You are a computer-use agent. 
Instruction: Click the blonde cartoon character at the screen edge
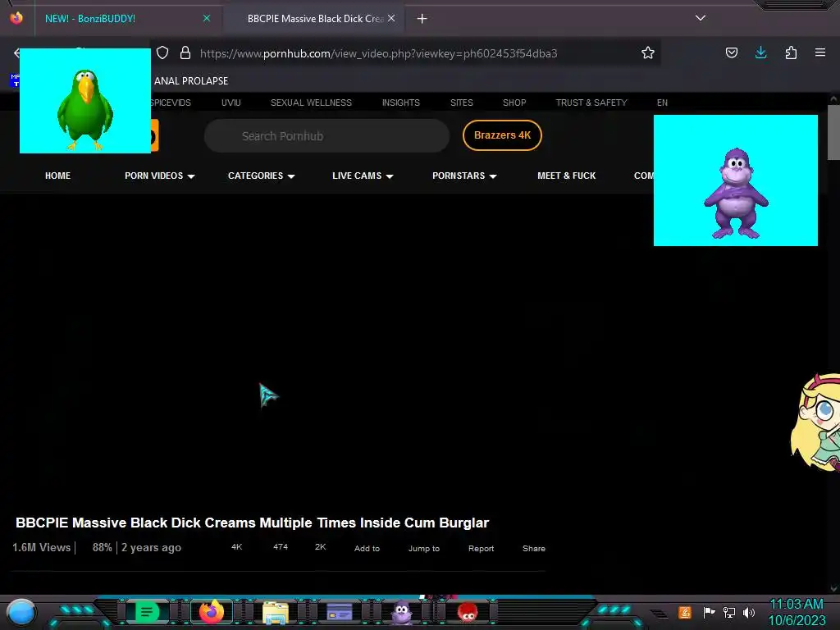coord(815,422)
